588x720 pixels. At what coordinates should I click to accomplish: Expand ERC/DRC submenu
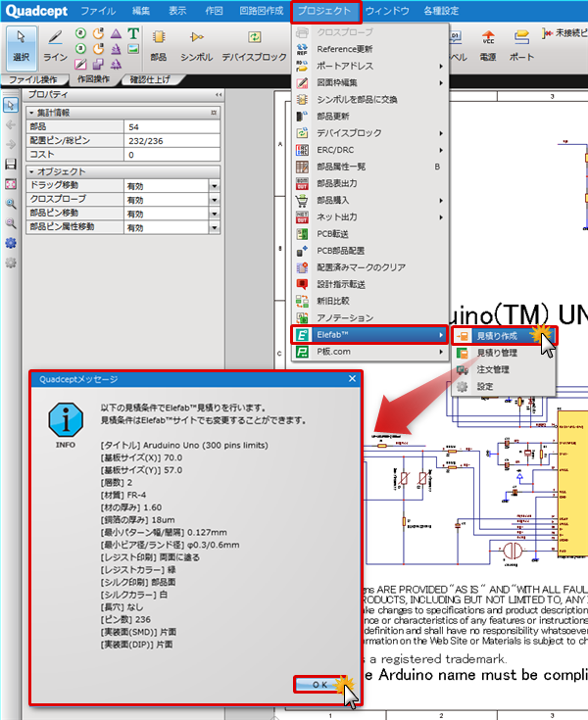[x=370, y=150]
